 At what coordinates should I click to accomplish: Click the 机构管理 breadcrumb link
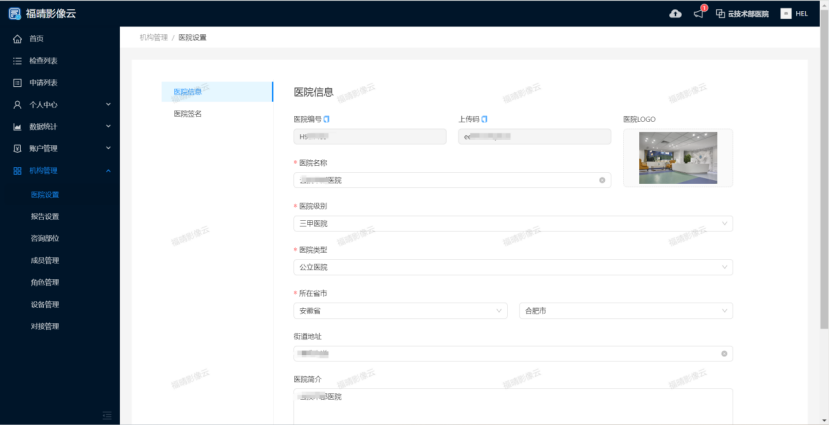pos(153,38)
